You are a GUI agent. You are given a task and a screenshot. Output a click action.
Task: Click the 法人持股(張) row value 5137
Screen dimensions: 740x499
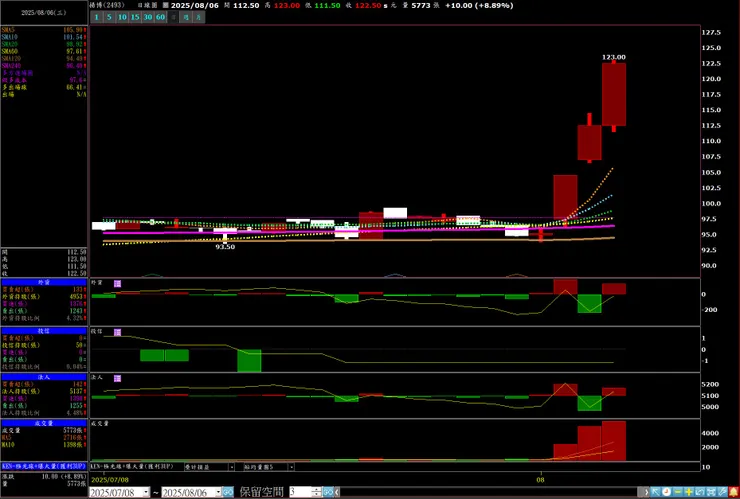click(x=44, y=391)
